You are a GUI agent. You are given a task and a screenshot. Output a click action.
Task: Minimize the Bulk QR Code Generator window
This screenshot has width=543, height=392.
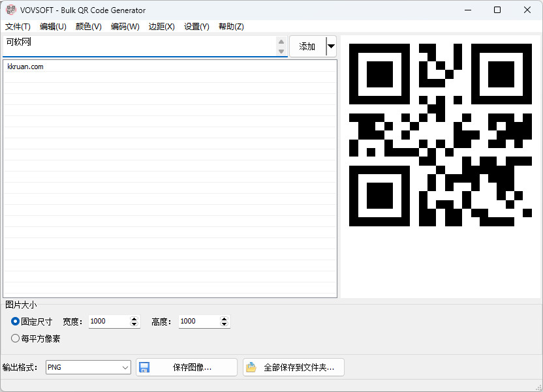468,10
